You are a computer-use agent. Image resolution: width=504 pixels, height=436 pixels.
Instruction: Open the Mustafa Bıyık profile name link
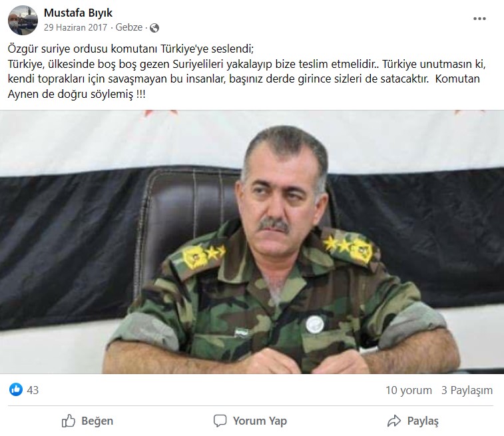click(78, 13)
